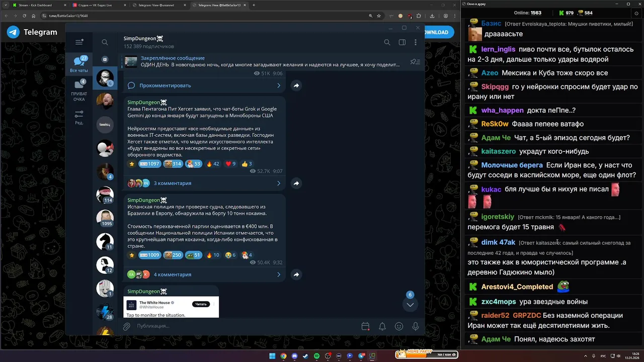
Task: Toggle the 1009 reaction on the cocaine post
Action: pyautogui.click(x=149, y=255)
